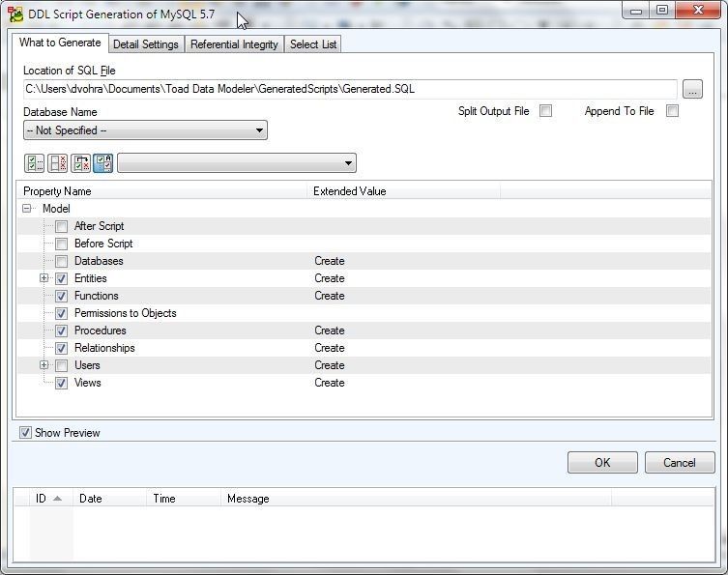728x575 pixels.
Task: Enable Split Output File checkbox
Action: point(546,111)
